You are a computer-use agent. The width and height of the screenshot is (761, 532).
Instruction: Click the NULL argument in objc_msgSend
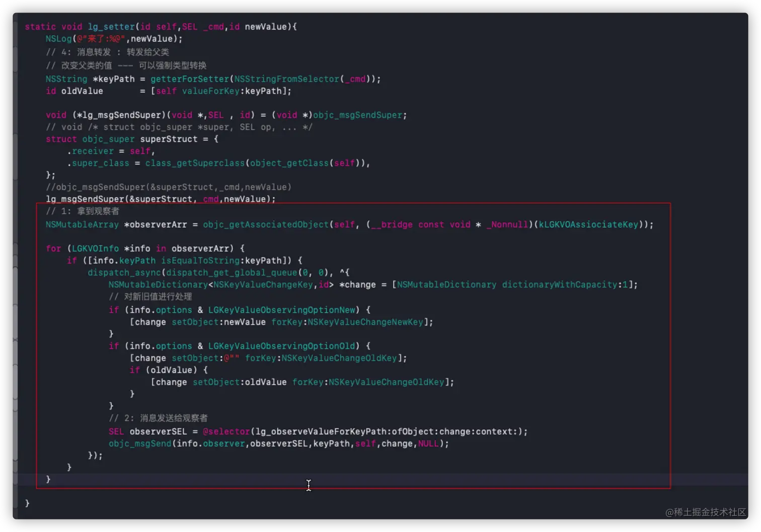(428, 444)
